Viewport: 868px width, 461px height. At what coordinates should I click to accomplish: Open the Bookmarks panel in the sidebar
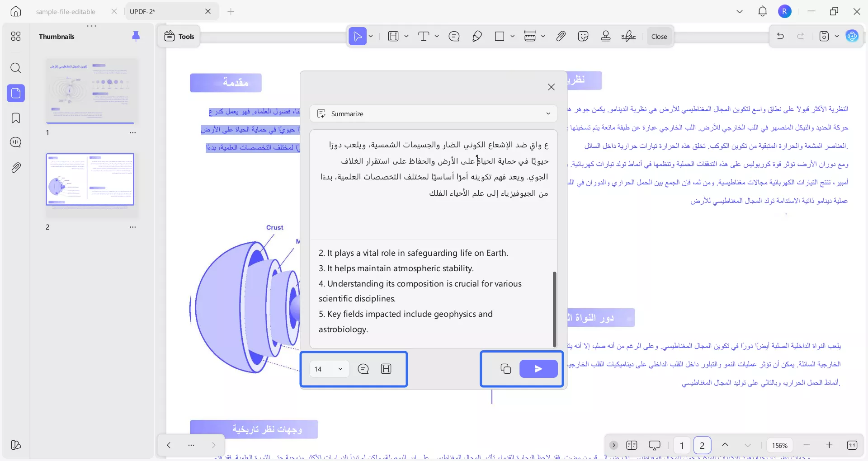(x=16, y=118)
